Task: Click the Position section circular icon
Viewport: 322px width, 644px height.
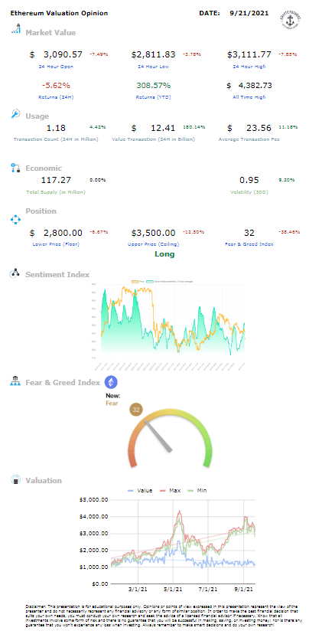Action: [x=15, y=219]
